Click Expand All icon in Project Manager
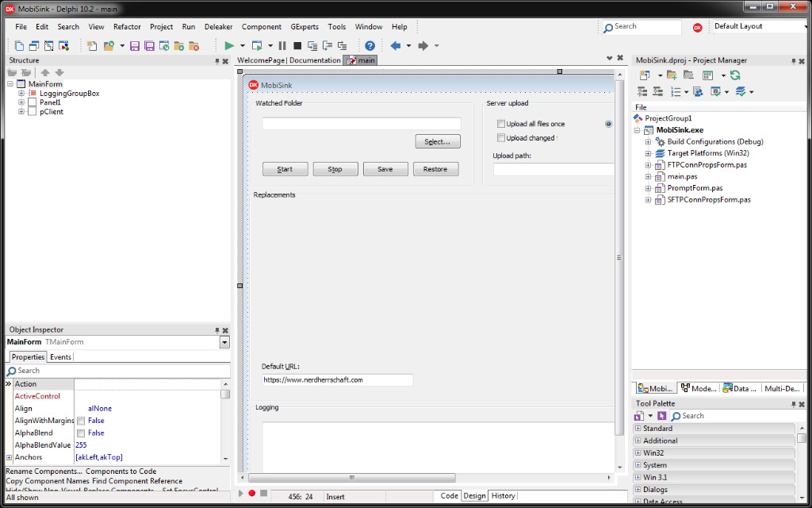The width and height of the screenshot is (812, 508). (x=642, y=92)
